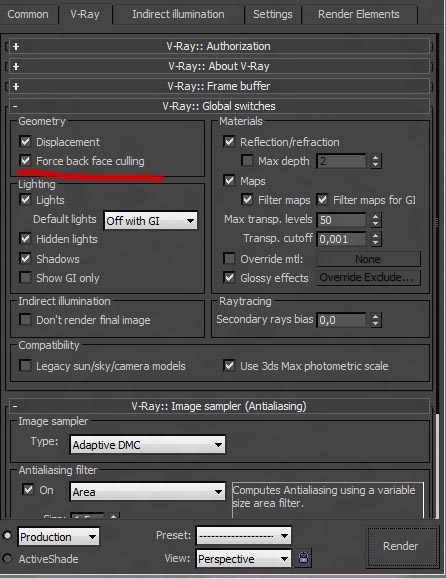Viewport: 446px width, 579px height.
Task: Switch to the Render Elements tab
Action: click(358, 14)
